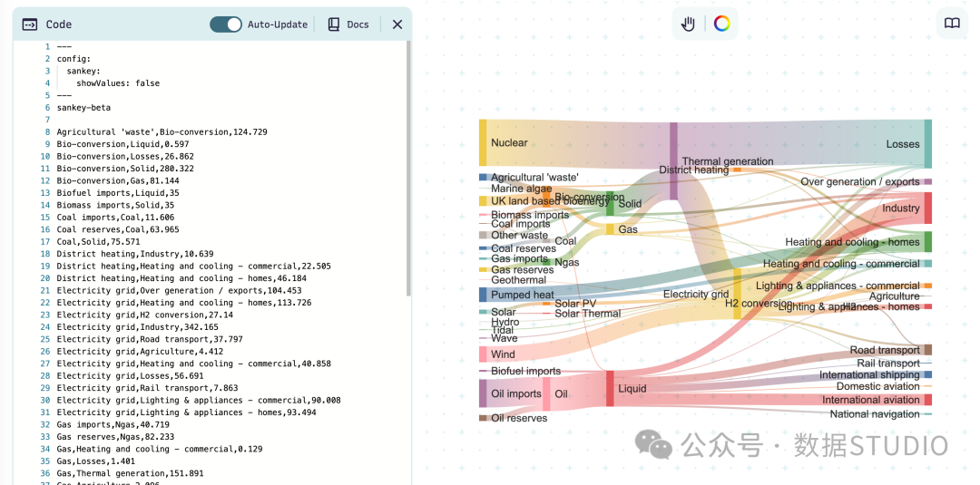This screenshot has height=485, width=980.
Task: Click the Over generation / exports label
Action: tap(860, 181)
